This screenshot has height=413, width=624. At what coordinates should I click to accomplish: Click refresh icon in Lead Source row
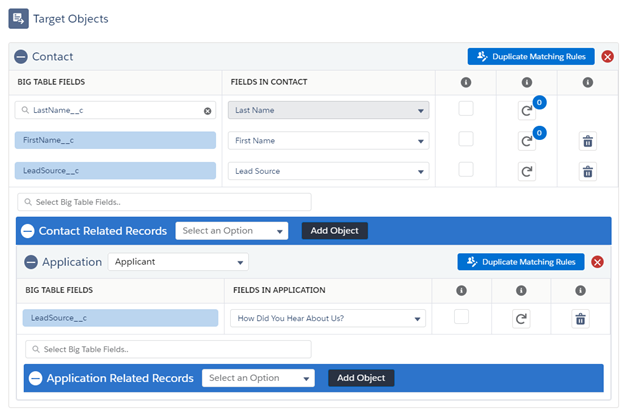pyautogui.click(x=526, y=171)
